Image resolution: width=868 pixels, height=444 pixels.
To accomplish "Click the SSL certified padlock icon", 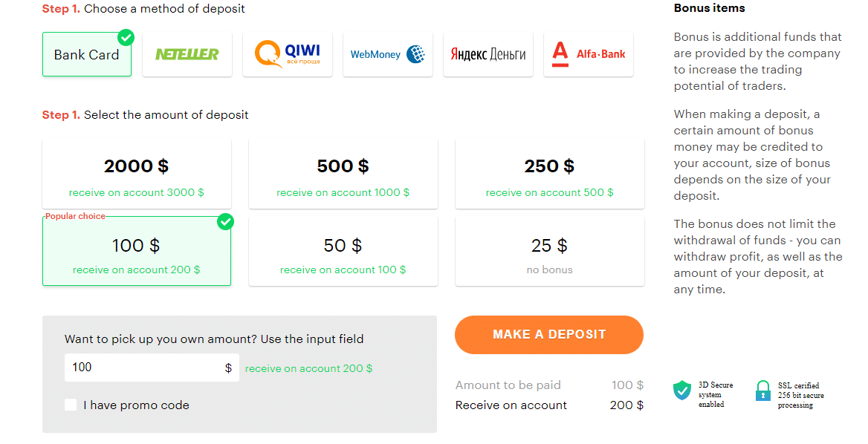I will tap(762, 391).
